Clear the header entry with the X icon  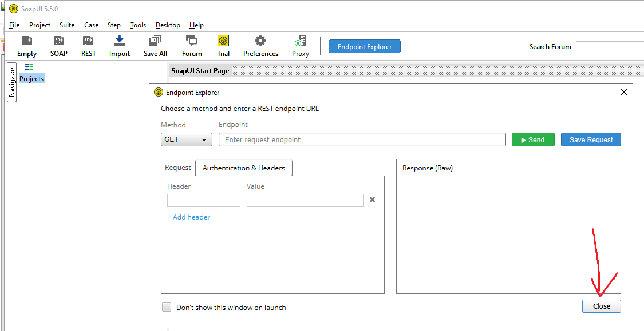coord(372,200)
